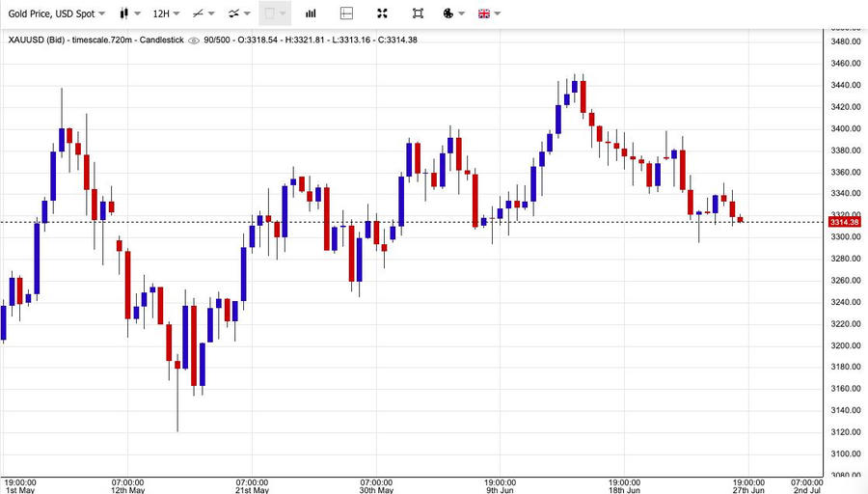Click the XAUUSD (Bid) series label
The height and width of the screenshot is (494, 868).
[x=38, y=41]
